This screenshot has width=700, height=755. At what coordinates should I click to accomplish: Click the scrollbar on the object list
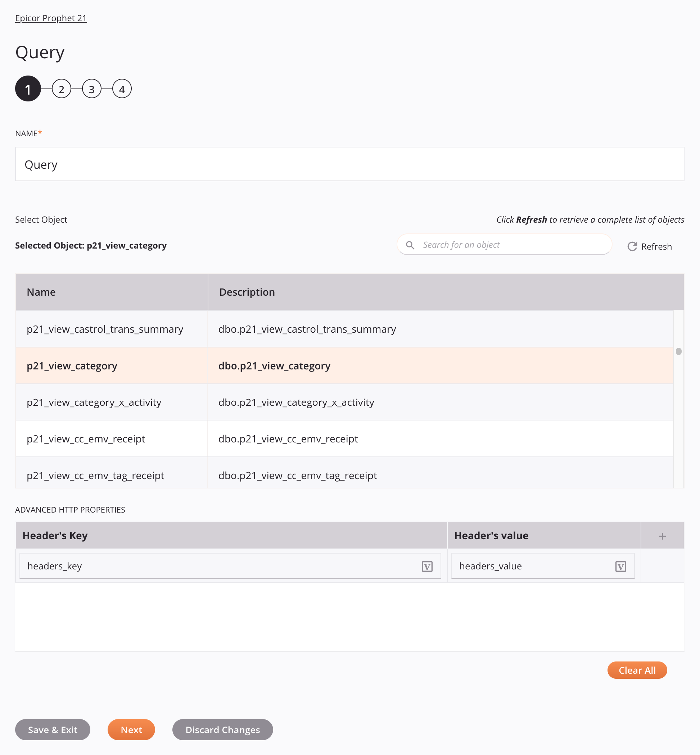[678, 351]
